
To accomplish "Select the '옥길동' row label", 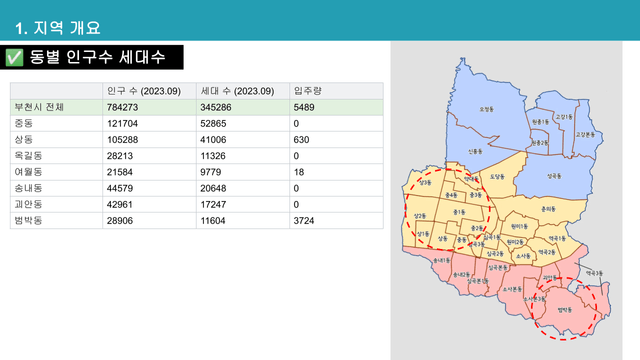I will pos(29,156).
